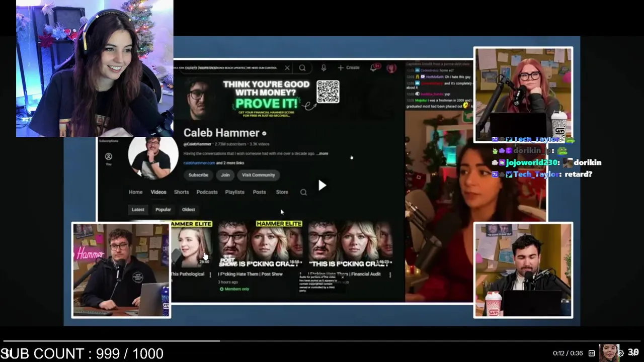Switch to the Home channel tab
The image size is (644, 362).
(x=135, y=192)
